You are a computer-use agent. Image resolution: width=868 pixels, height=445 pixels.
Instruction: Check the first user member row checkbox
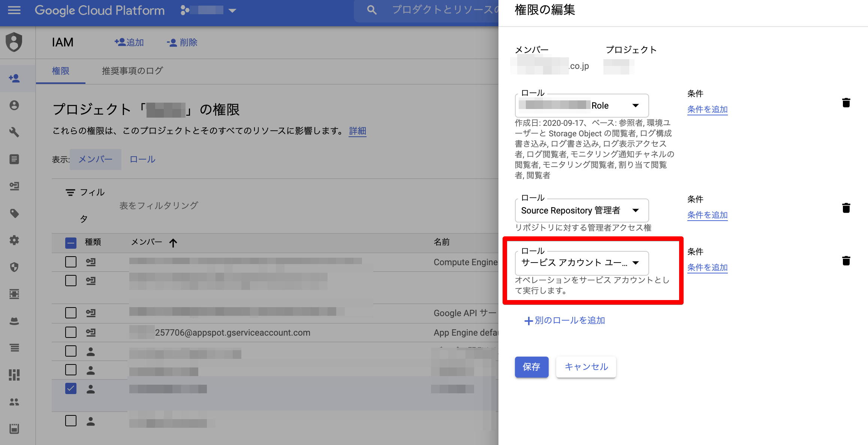[71, 351]
